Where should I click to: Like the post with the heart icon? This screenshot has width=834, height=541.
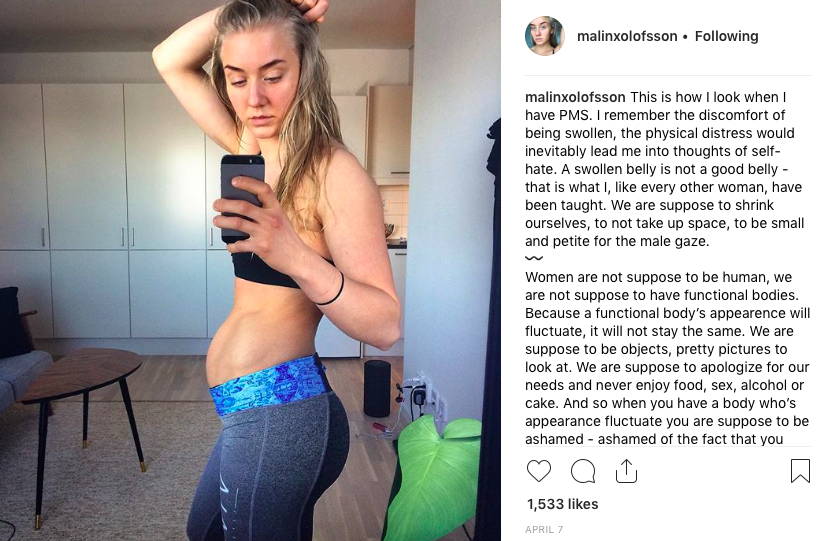click(539, 471)
